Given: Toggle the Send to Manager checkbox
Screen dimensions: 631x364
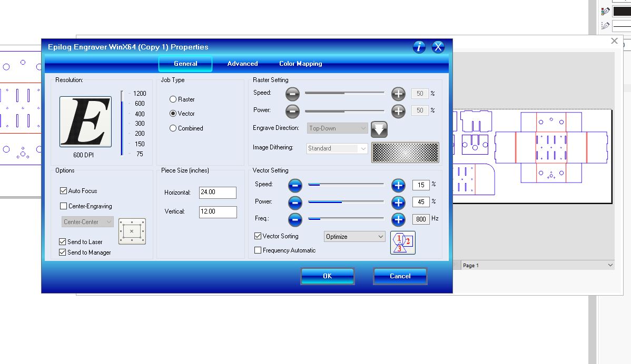Looking at the screenshot, I should [x=62, y=252].
